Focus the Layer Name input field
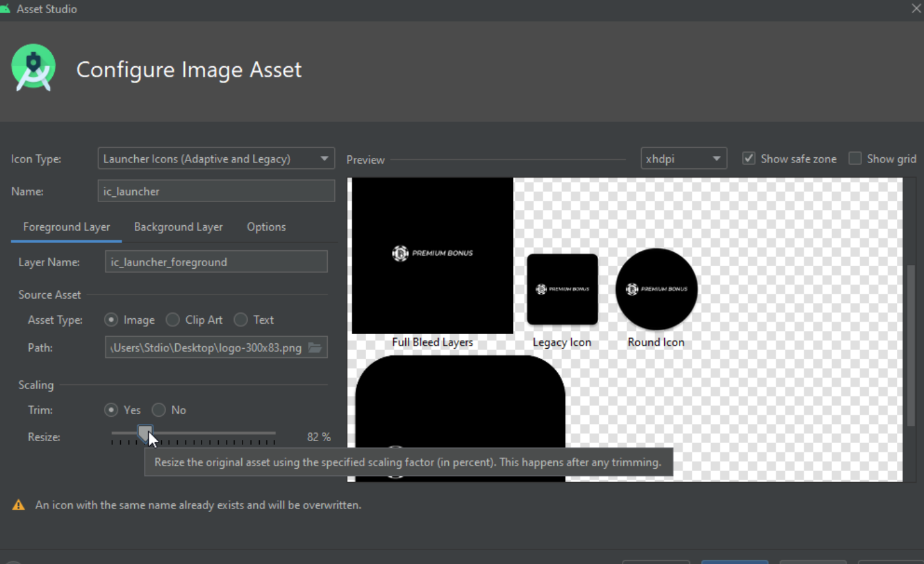The width and height of the screenshot is (924, 564). coord(216,262)
